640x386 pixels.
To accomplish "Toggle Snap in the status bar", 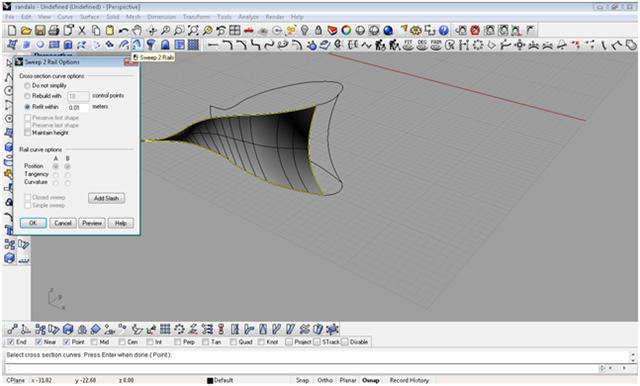I will click(x=302, y=380).
